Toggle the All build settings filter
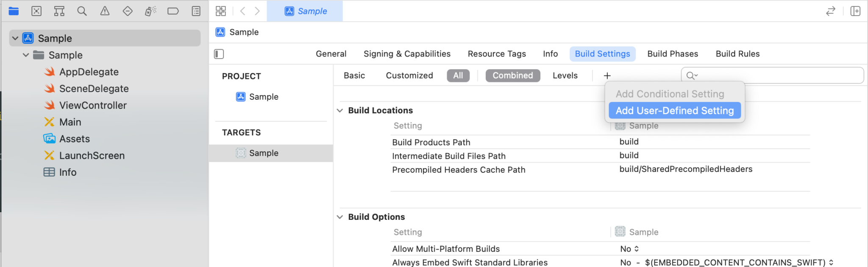Screen dimensions: 868x267 point(458,75)
